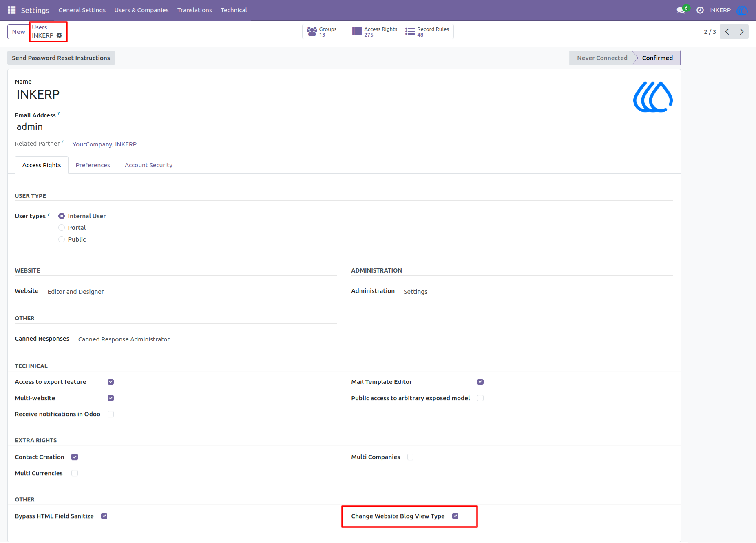The width and height of the screenshot is (756, 543).
Task: Select the Internal User radio button
Action: pyautogui.click(x=62, y=216)
